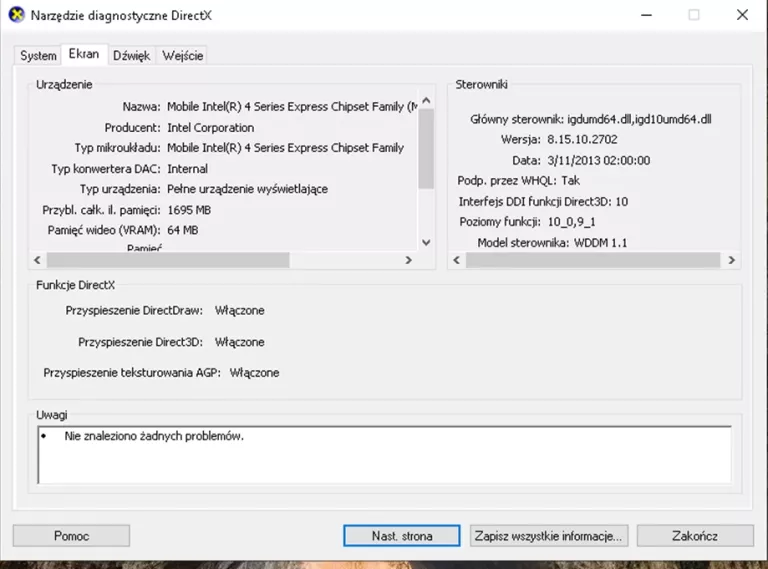Click the "1695 MB" memory value
This screenshot has height=569, width=768.
189,210
